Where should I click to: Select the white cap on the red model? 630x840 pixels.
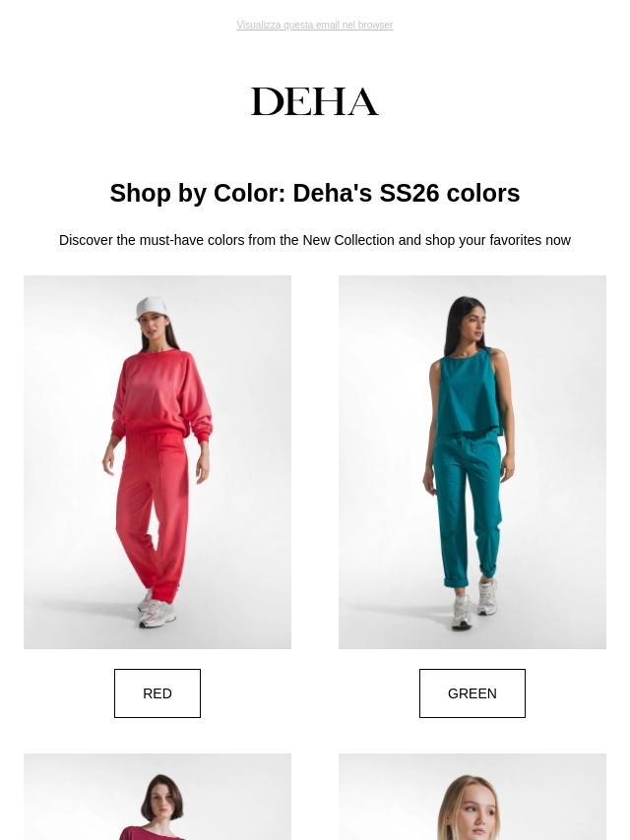[151, 308]
